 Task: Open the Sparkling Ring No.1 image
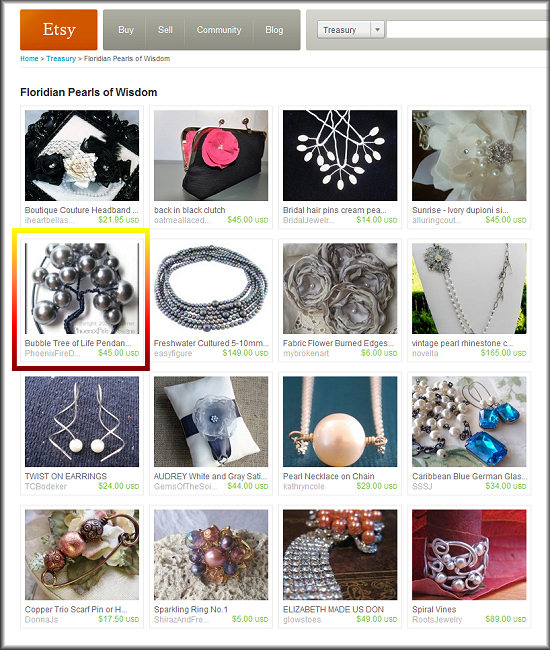click(x=211, y=555)
